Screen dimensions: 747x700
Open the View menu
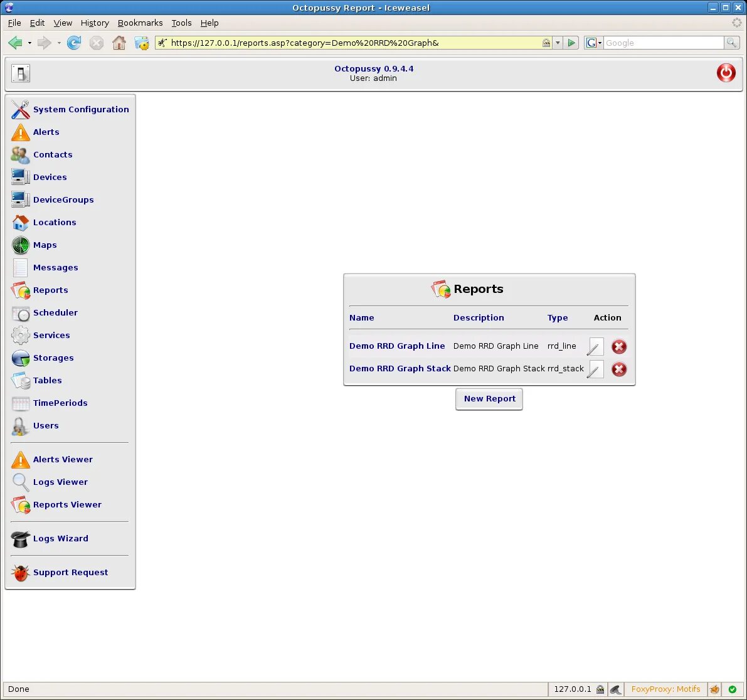(x=63, y=23)
